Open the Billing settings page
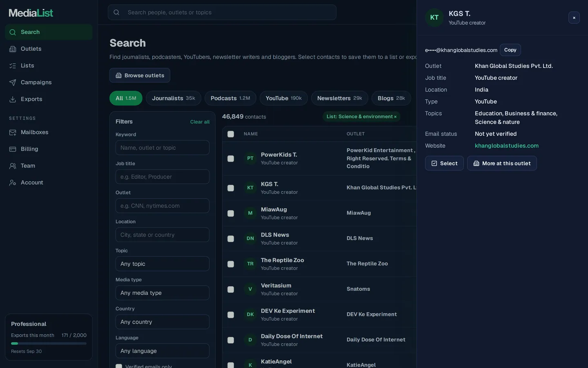Screen dimensions: 588x368 click(x=49, y=149)
